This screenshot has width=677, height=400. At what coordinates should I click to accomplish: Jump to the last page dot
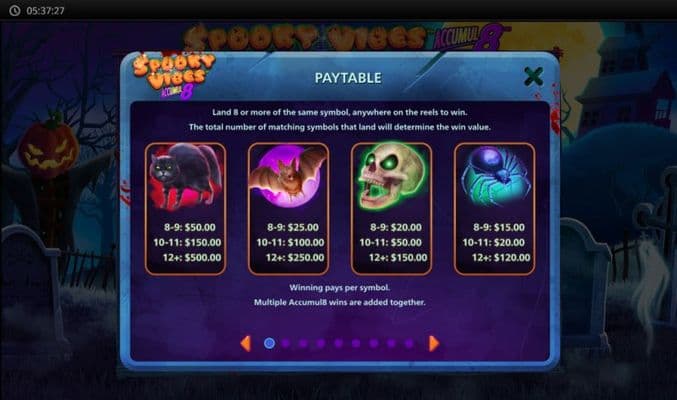[409, 343]
